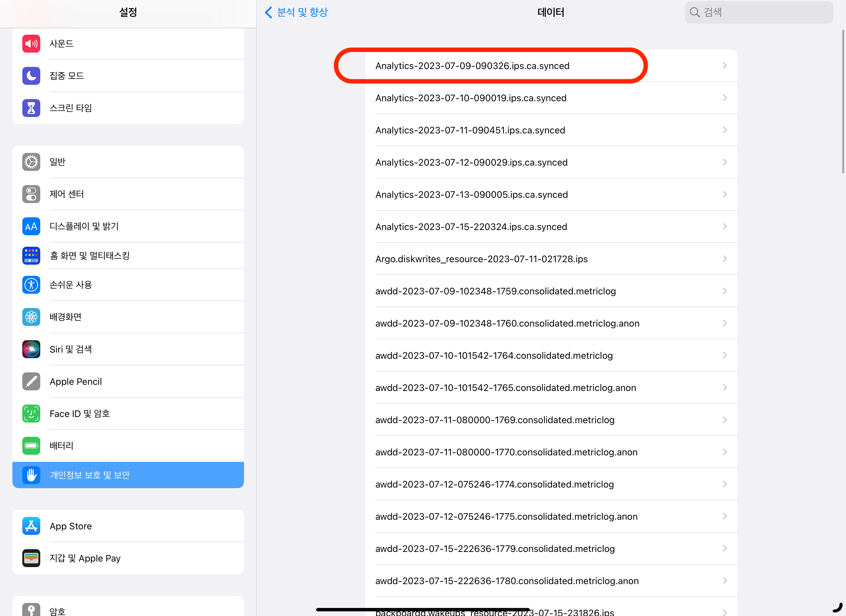
Task: Open Control Center (제어 센터) icon
Action: (x=31, y=194)
